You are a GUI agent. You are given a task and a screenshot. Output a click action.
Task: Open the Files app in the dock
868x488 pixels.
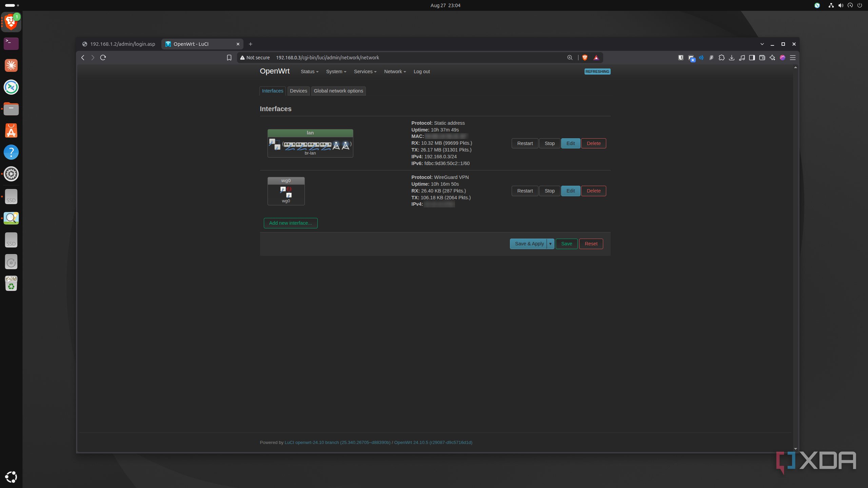coord(11,109)
